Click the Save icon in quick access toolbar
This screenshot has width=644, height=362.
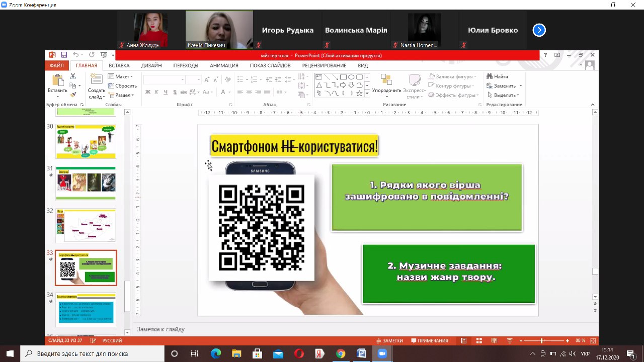64,55
